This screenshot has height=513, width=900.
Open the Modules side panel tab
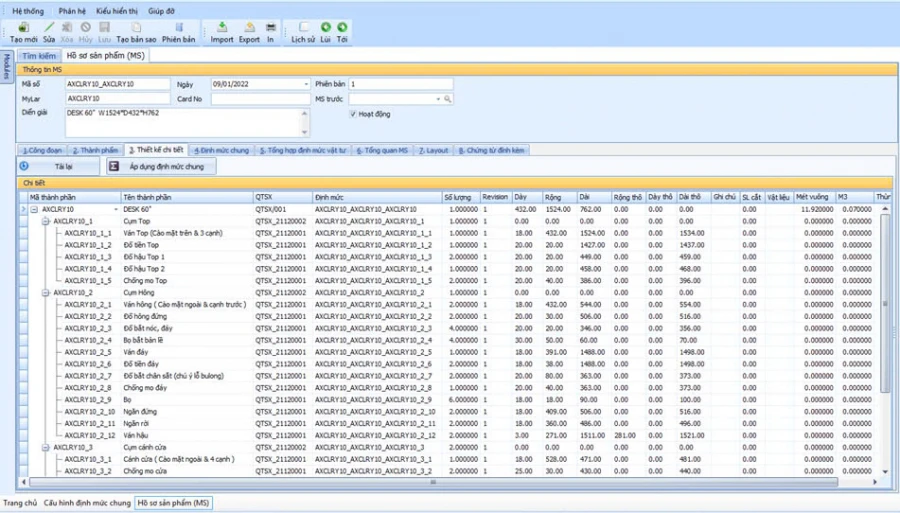point(7,67)
